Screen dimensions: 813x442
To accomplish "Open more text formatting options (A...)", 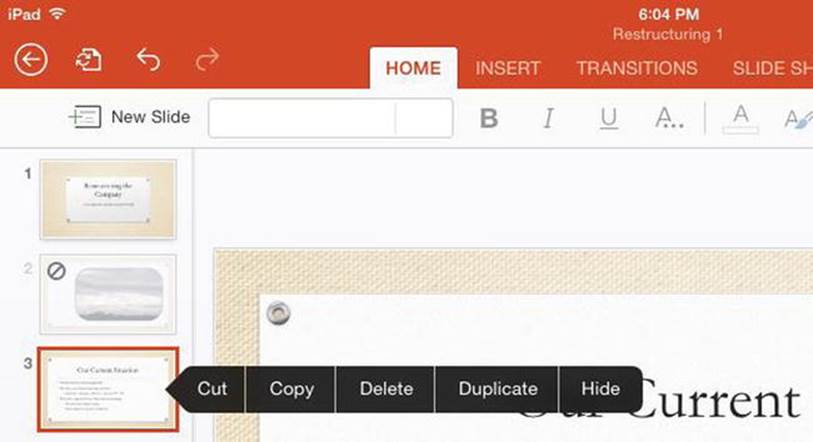I will point(669,118).
